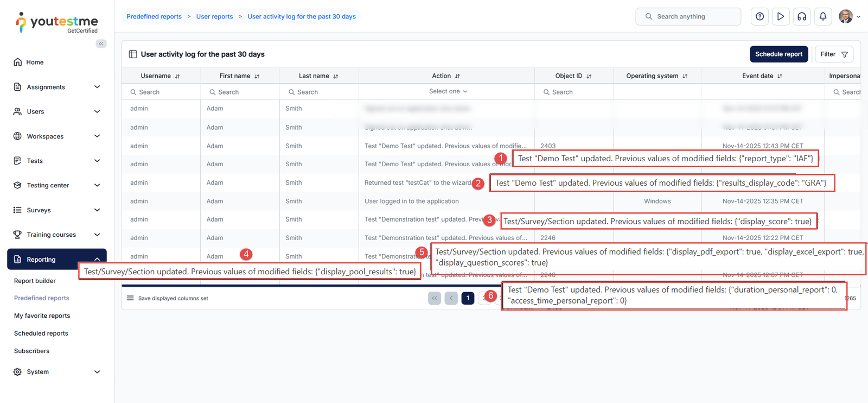Open user profile avatar menu
Image resolution: width=868 pixels, height=403 pixels.
coord(848,17)
